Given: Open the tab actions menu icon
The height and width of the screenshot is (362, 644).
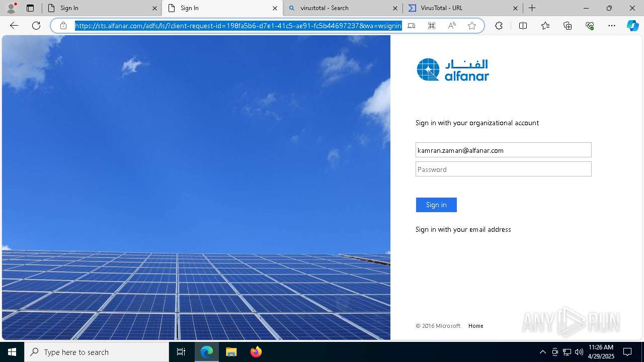Looking at the screenshot, I should coord(30,8).
